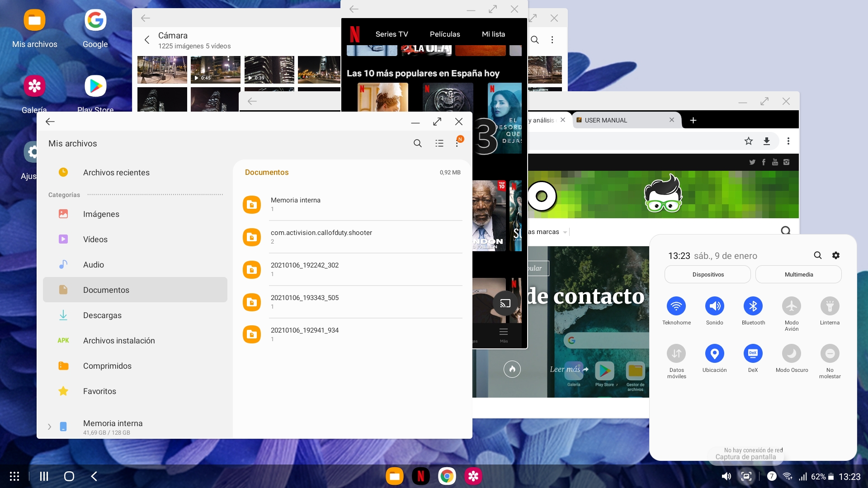Open Descargas category
The height and width of the screenshot is (488, 868).
pos(135,315)
